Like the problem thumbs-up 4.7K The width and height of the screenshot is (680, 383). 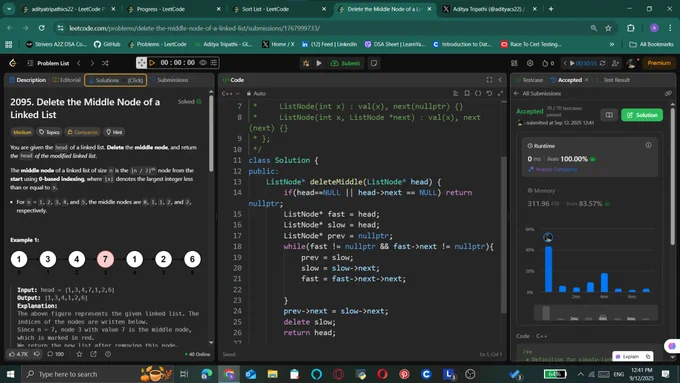18,354
